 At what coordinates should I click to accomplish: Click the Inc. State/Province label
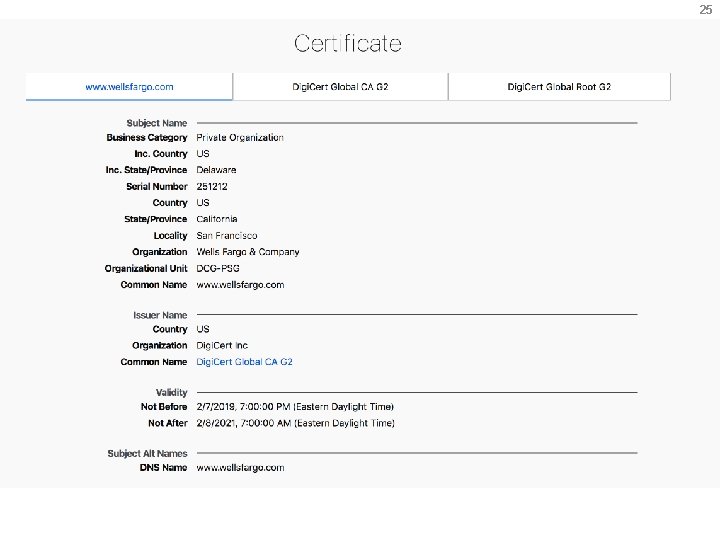[x=146, y=170]
